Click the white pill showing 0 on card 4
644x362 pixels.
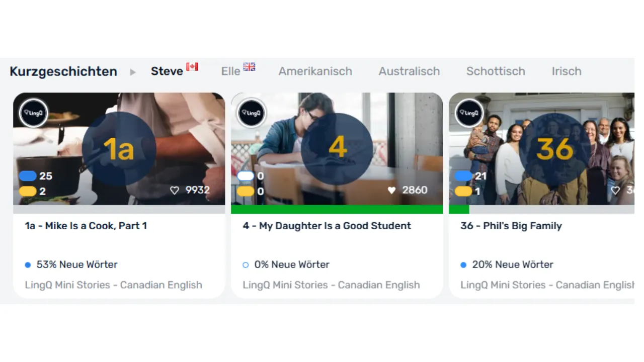(x=246, y=176)
